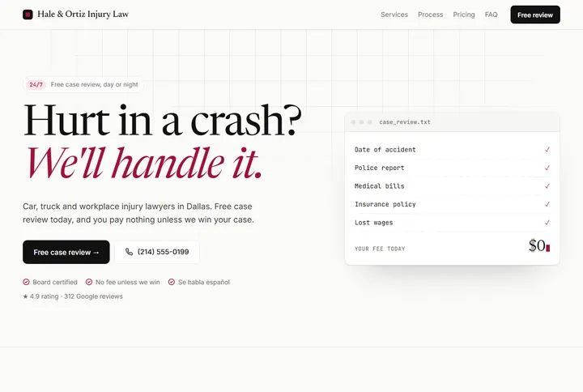Jump to the FAQ nav item
583x392 pixels.
click(491, 15)
